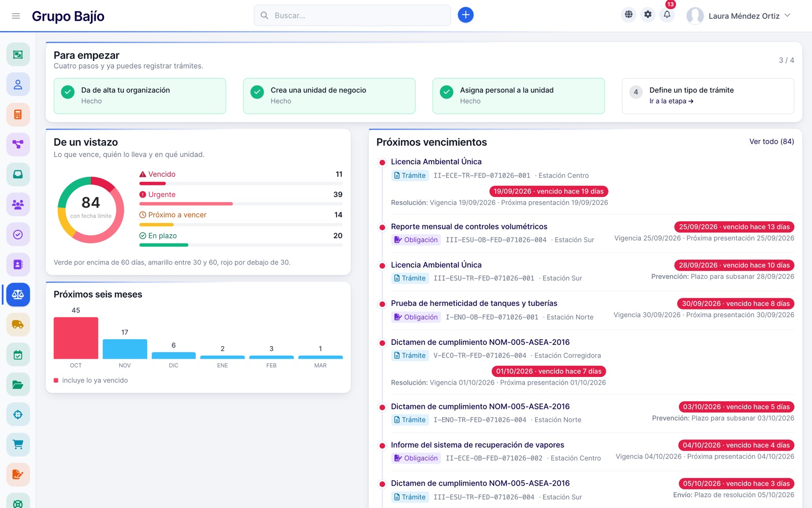Open Asigna personal a la unidad step
Image resolution: width=812 pixels, height=508 pixels.
pyautogui.click(x=518, y=96)
